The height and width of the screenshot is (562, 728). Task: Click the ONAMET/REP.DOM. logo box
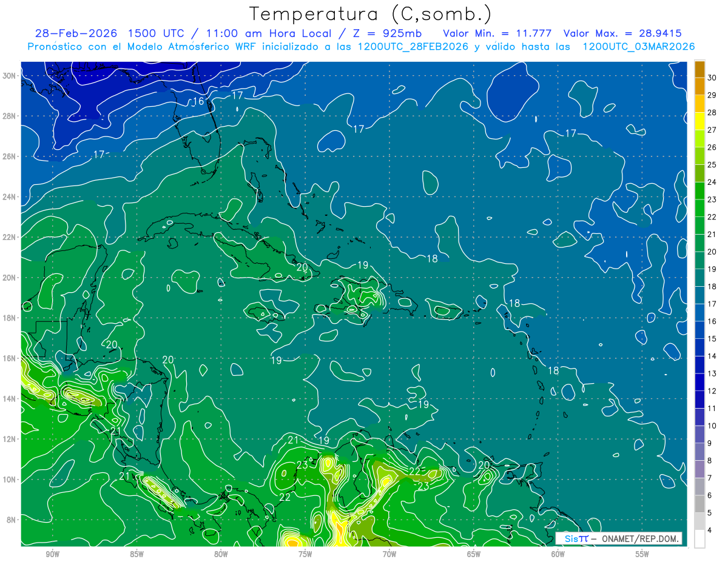click(x=619, y=538)
